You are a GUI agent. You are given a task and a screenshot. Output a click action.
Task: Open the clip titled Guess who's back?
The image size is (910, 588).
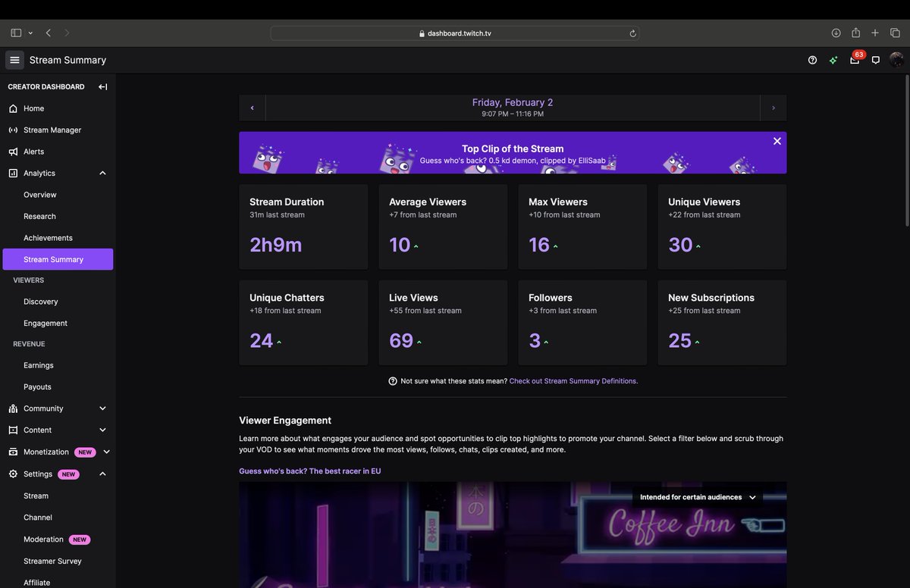tap(309, 471)
